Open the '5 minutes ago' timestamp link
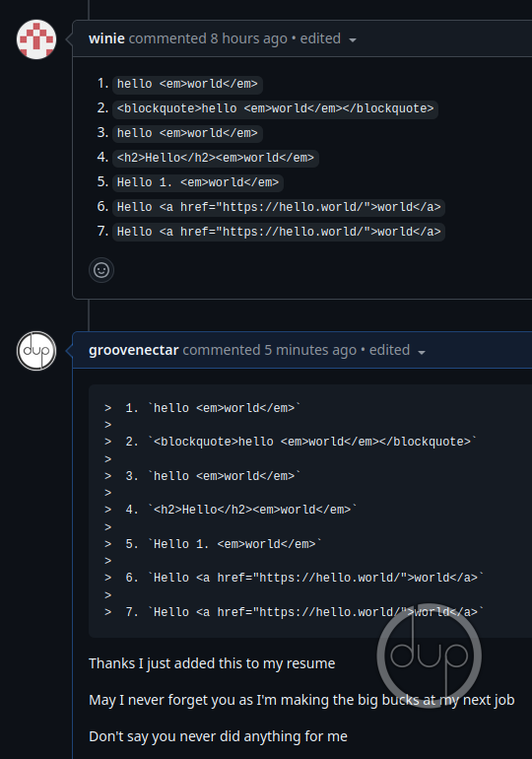 click(x=310, y=350)
